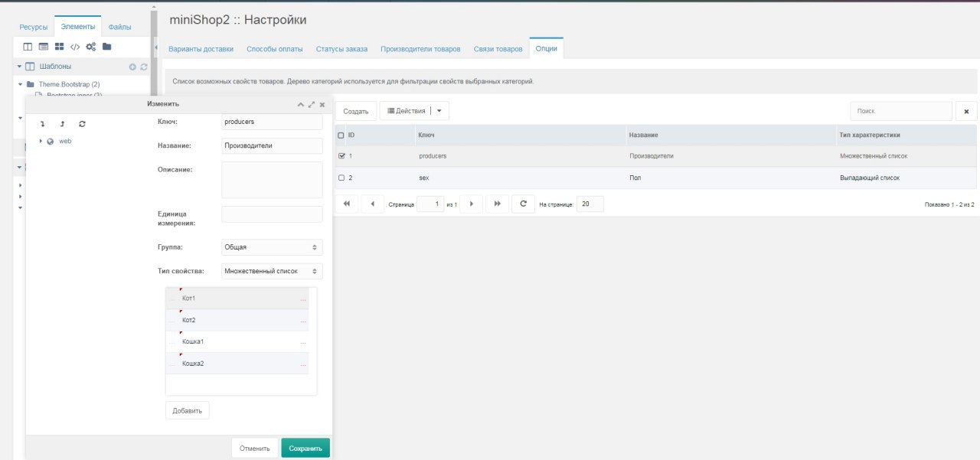The width and height of the screenshot is (980, 460).
Task: Click the Добавить button under values list
Action: click(x=188, y=411)
